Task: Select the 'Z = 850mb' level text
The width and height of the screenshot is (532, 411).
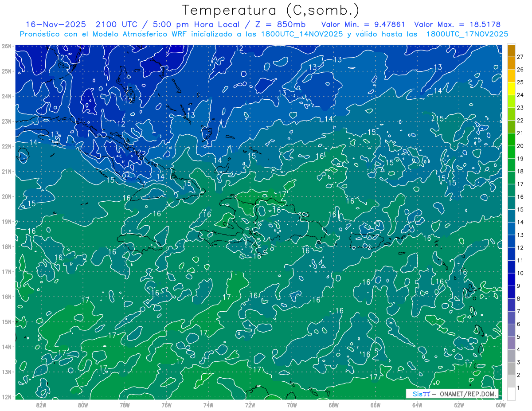Action: (x=280, y=24)
